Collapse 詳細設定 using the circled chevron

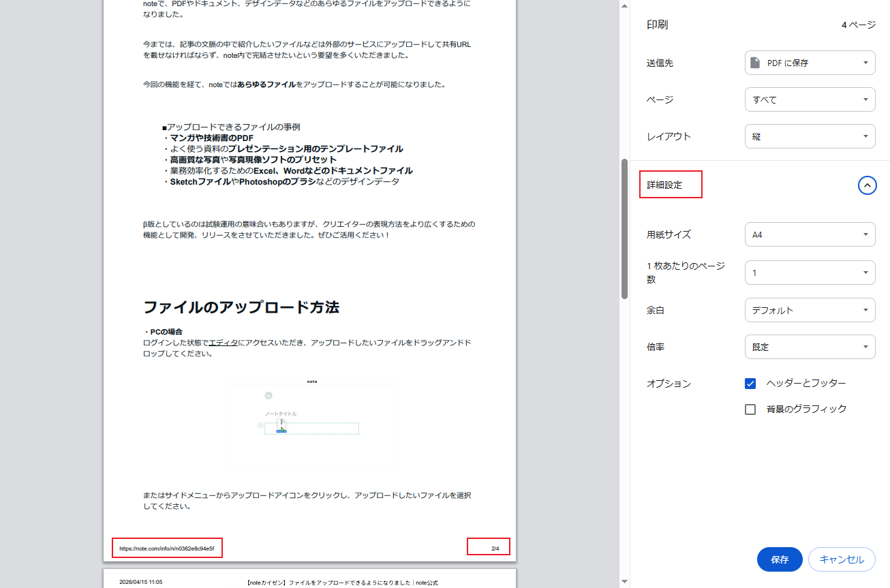867,185
